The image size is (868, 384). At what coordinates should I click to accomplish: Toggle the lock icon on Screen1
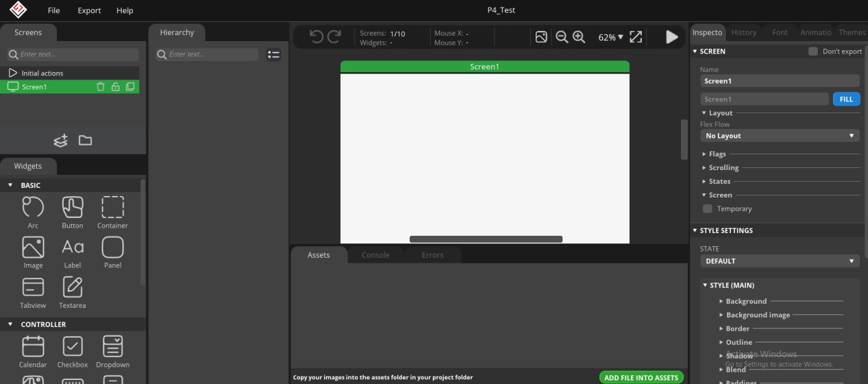pyautogui.click(x=115, y=87)
